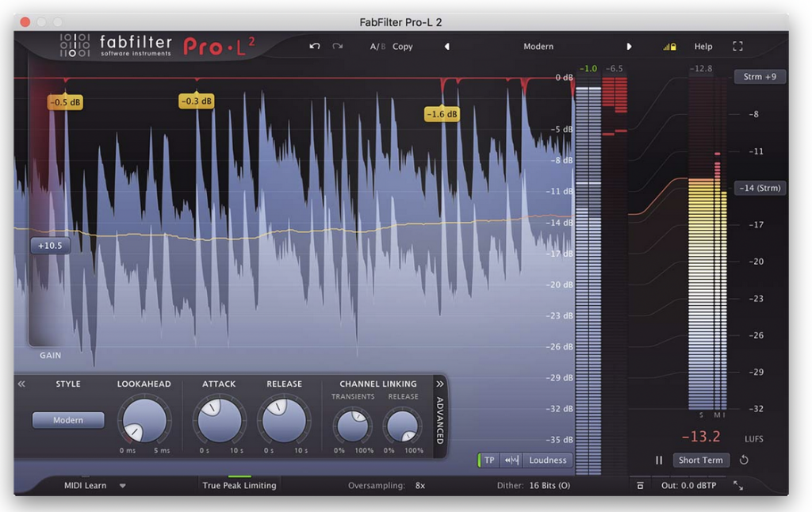812x512 pixels.
Task: Redo the last undone change
Action: (338, 46)
